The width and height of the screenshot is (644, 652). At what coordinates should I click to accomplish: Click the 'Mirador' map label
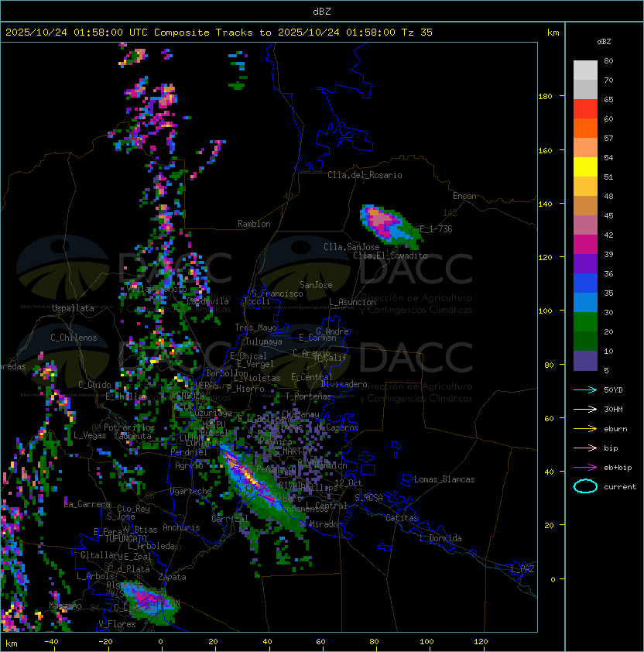[327, 524]
